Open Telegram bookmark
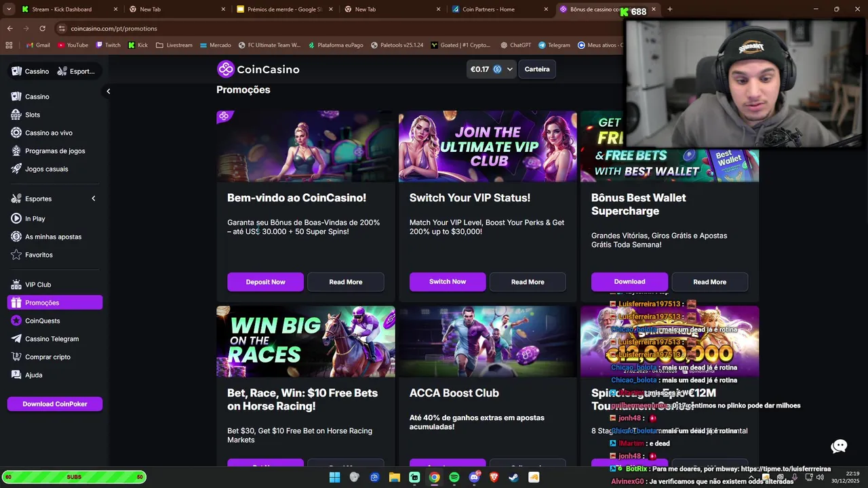Screen dimensions: 868x488 tap(554, 45)
